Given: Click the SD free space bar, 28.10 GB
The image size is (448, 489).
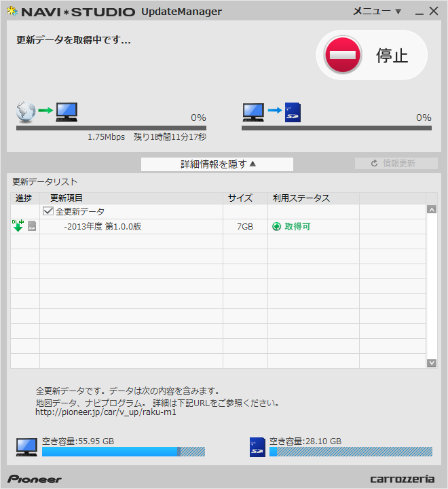Looking at the screenshot, I should 351,452.
